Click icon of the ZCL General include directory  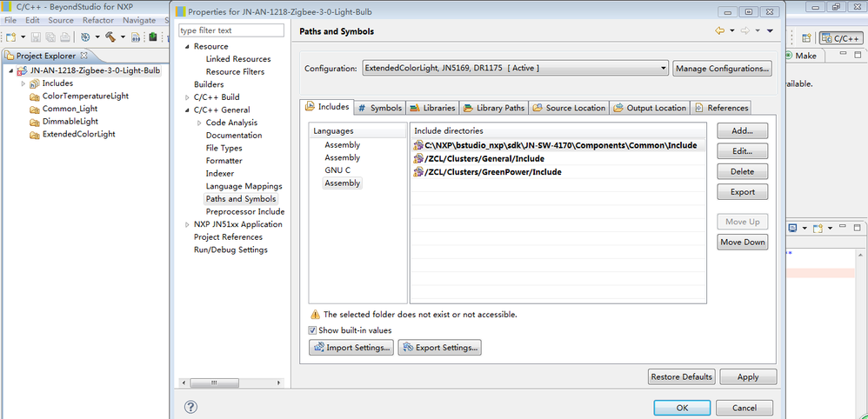(x=418, y=159)
